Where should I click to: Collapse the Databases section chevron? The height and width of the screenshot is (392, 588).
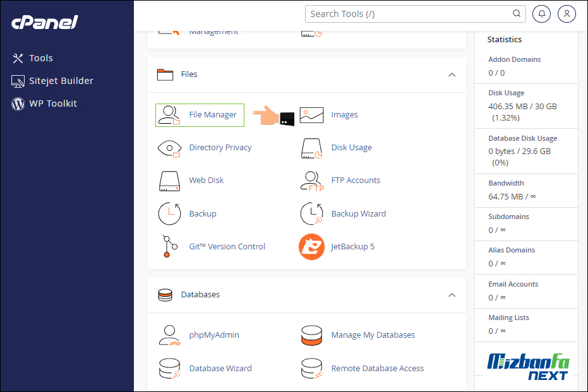click(x=452, y=295)
